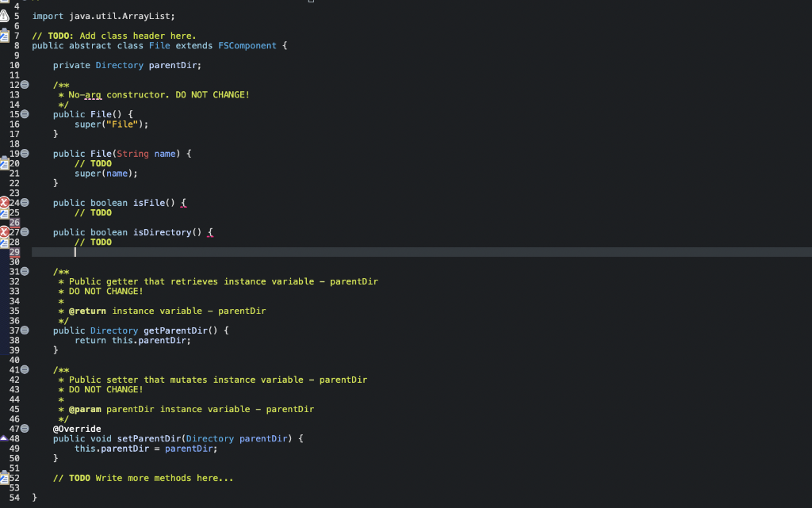
Task: Click the task marker inside the isDirectory method
Action: pos(6,242)
